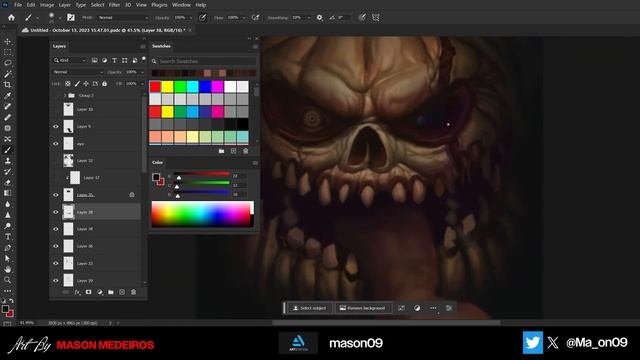
Task: Hide Layer 9 visibility eye
Action: [x=56, y=127]
